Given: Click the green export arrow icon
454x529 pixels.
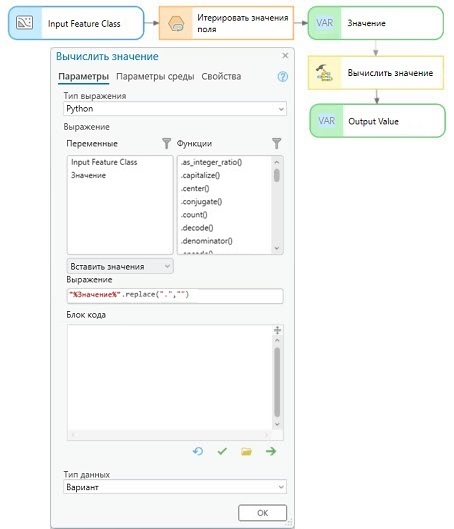Looking at the screenshot, I should point(271,451).
